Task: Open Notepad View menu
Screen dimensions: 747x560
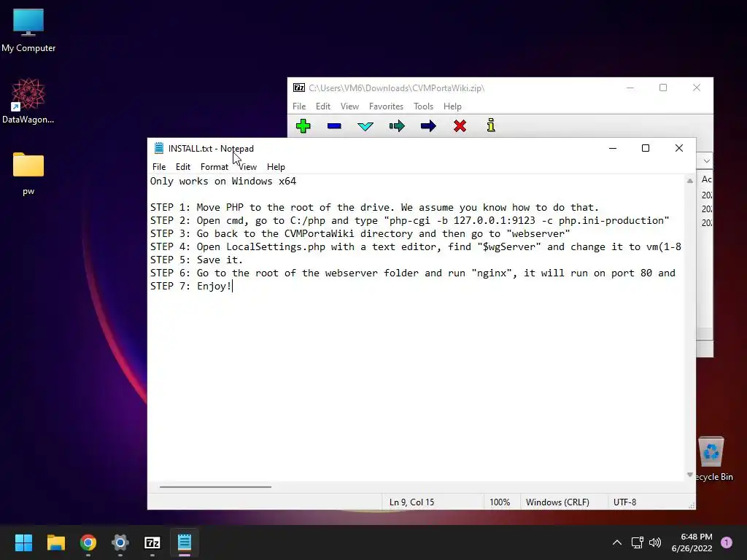Action: click(x=248, y=167)
